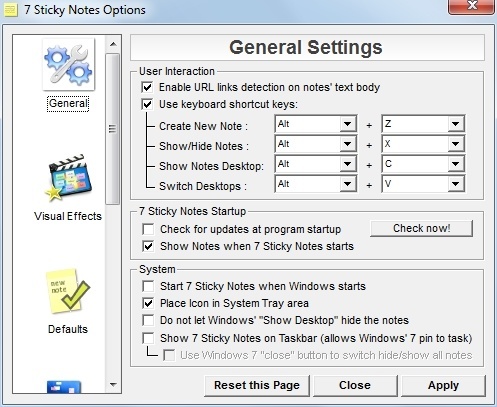Click the User Interaction group title
497x407 pixels.
(x=177, y=71)
